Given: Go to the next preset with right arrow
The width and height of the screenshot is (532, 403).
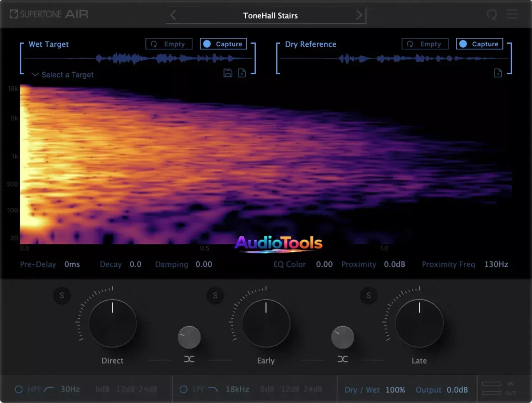Looking at the screenshot, I should coord(359,16).
